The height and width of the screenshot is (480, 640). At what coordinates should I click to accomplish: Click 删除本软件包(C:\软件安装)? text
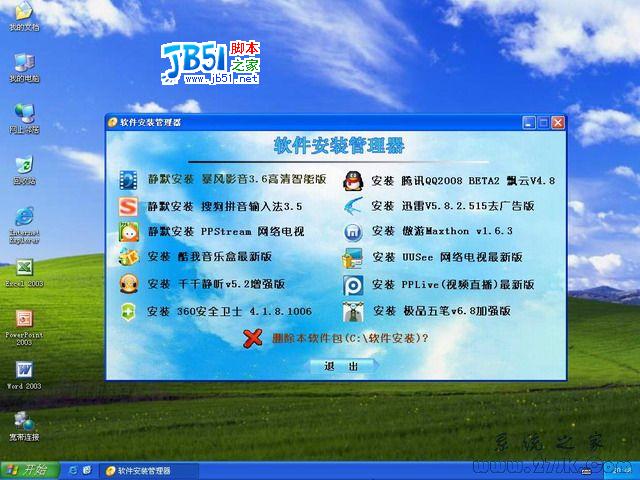351,338
